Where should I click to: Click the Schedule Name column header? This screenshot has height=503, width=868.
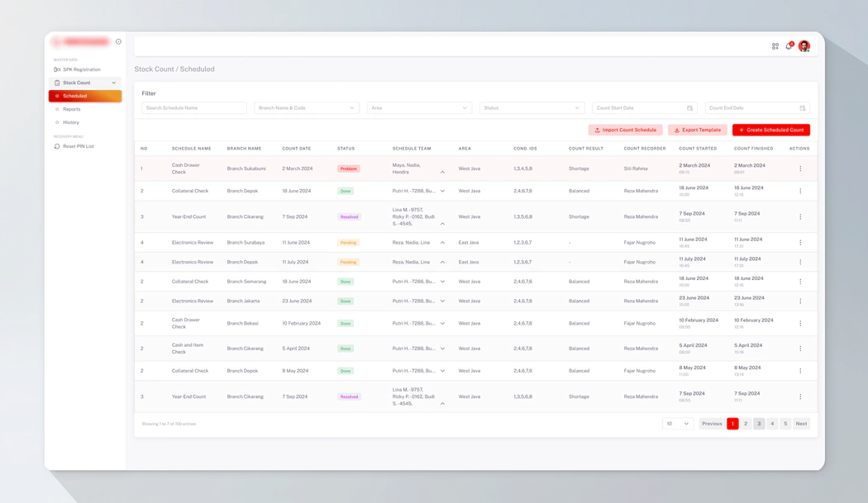point(192,149)
